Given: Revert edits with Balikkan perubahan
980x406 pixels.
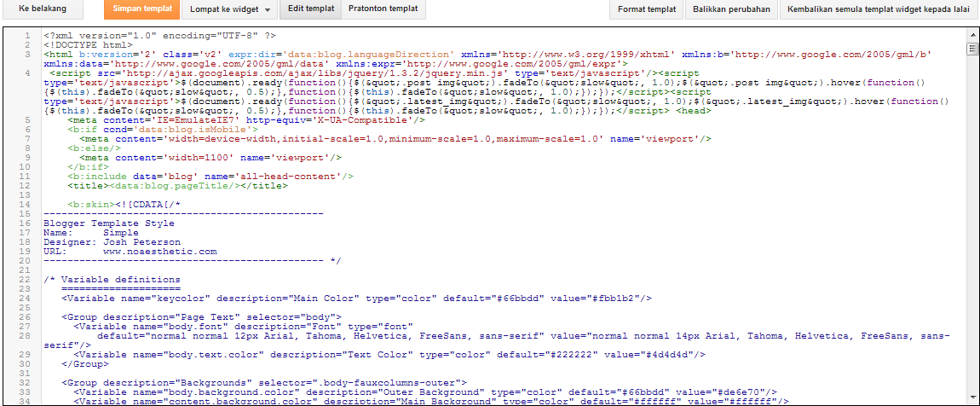Looking at the screenshot, I should point(731,9).
